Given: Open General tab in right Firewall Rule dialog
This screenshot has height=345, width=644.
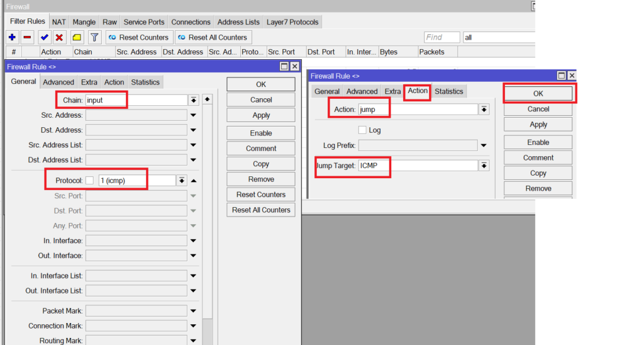Looking at the screenshot, I should click(327, 91).
